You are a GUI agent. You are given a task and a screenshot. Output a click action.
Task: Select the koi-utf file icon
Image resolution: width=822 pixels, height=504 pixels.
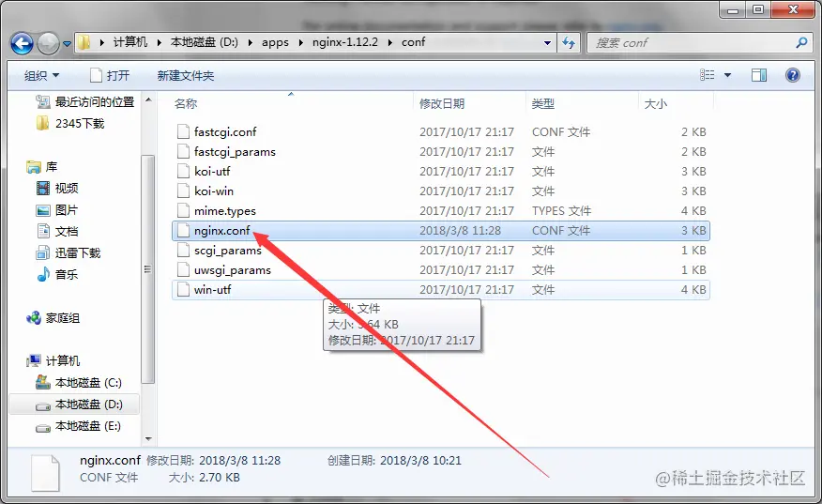pyautogui.click(x=183, y=171)
